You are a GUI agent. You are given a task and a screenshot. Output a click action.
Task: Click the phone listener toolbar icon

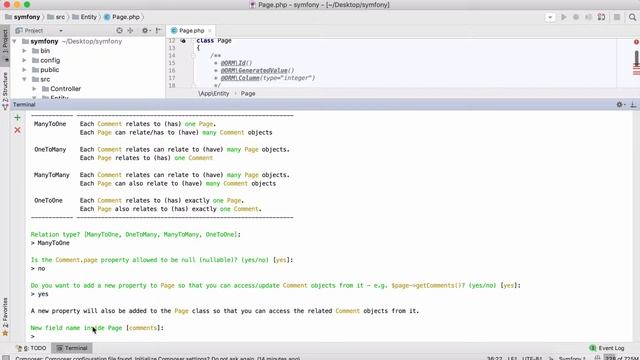[x=601, y=17]
